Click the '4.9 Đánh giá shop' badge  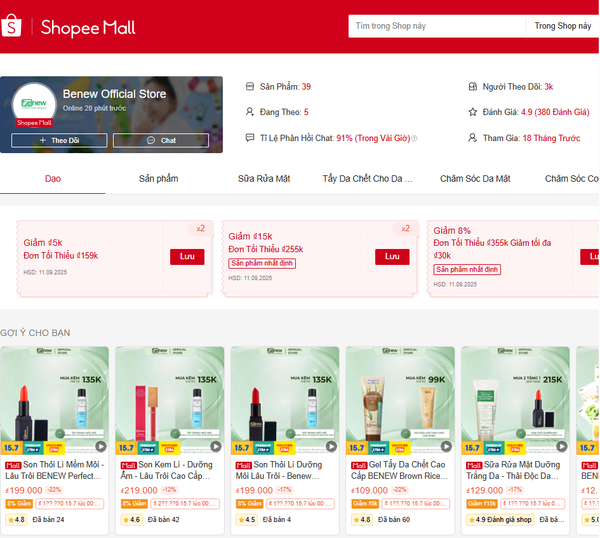[500, 520]
